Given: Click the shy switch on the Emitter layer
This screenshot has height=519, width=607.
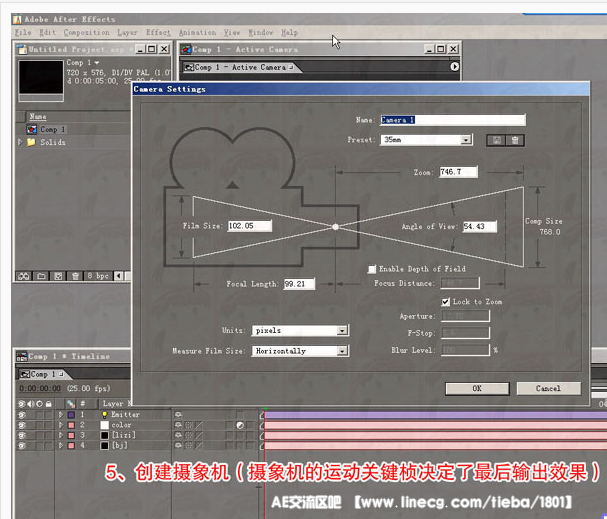Looking at the screenshot, I should click(178, 415).
